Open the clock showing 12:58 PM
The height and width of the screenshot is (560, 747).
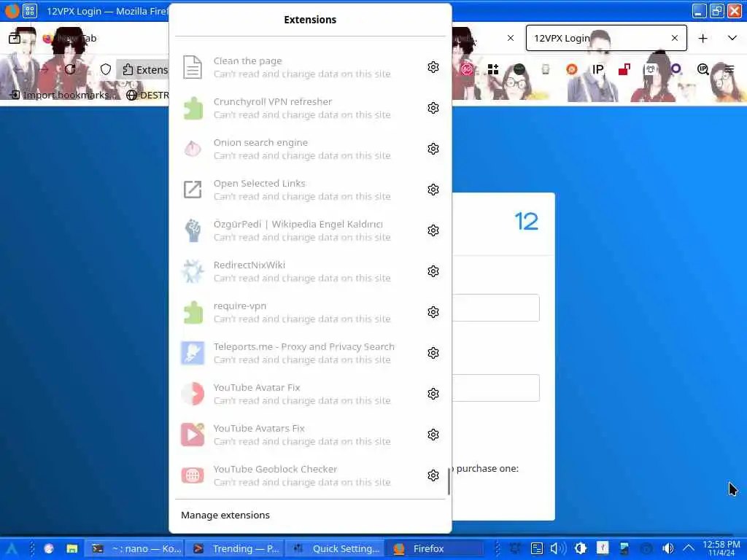coord(721,548)
